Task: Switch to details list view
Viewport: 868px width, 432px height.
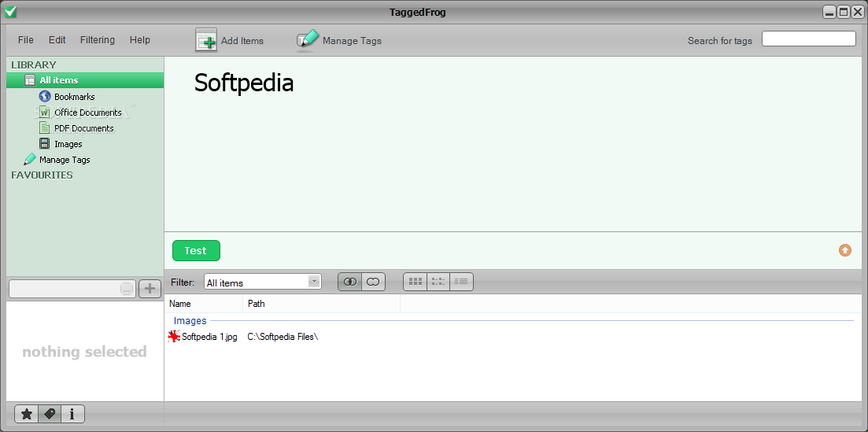Action: pyautogui.click(x=461, y=282)
